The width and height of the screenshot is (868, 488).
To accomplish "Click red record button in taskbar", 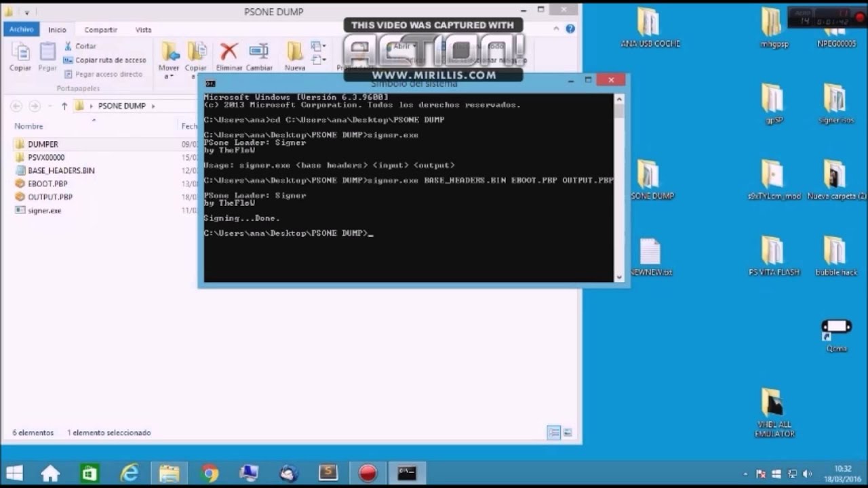I will (x=368, y=473).
